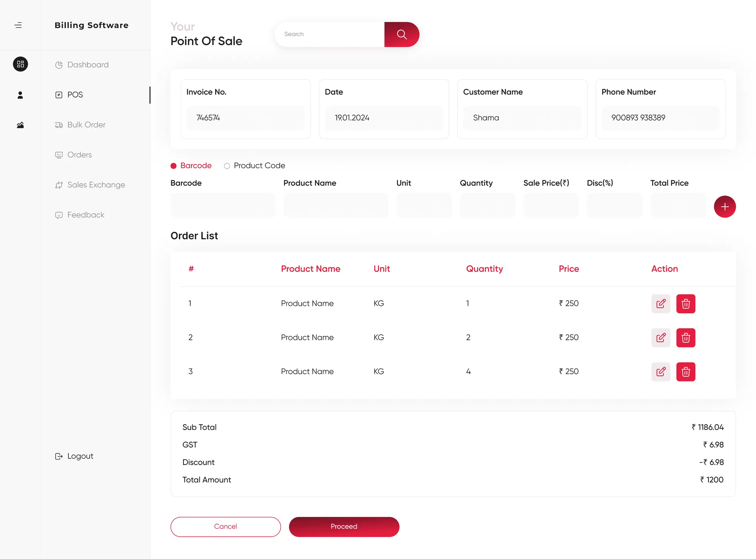Click the empty Disc(%) entry field
756x559 pixels.
(615, 205)
